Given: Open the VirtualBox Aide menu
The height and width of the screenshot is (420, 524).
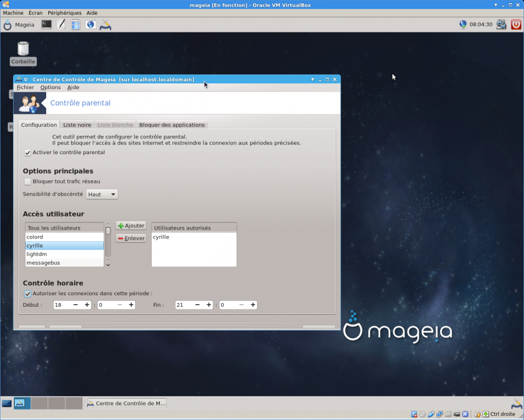Looking at the screenshot, I should (92, 13).
